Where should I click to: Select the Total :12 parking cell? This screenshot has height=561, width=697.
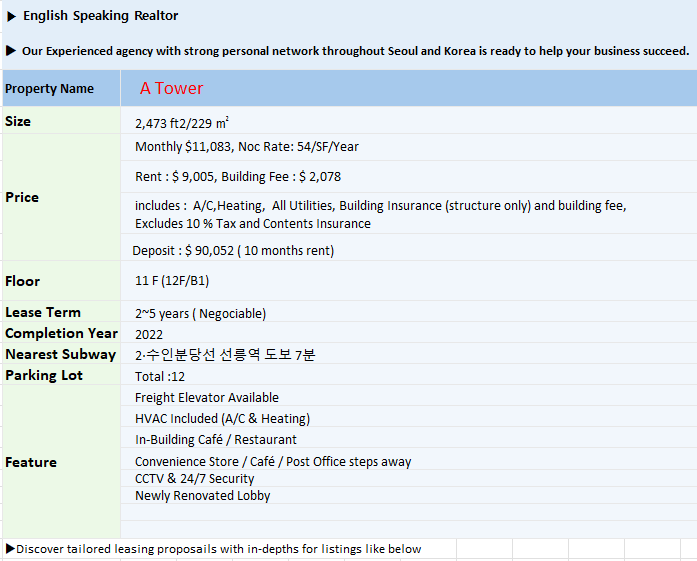[x=409, y=374]
